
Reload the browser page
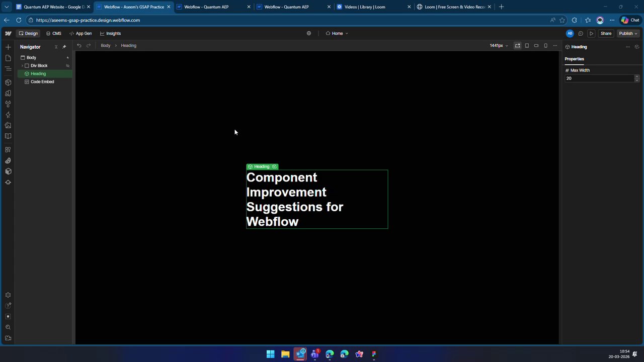tap(19, 20)
